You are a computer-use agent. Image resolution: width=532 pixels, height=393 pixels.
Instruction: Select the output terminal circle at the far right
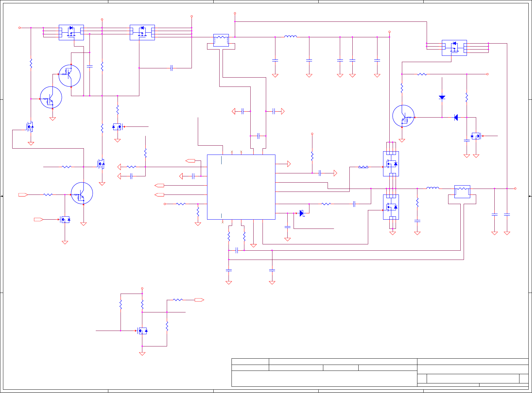515,189
